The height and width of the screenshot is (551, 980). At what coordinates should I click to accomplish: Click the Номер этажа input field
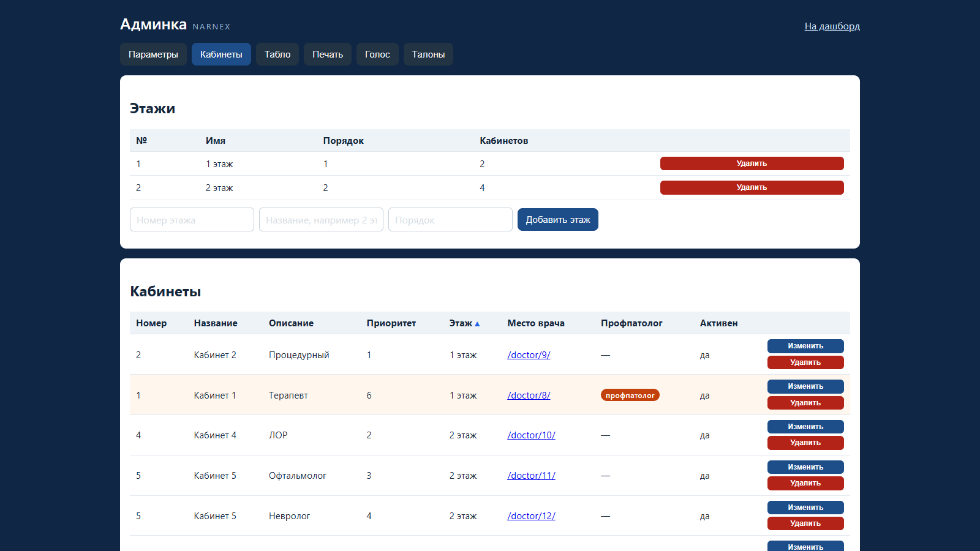[x=192, y=220]
